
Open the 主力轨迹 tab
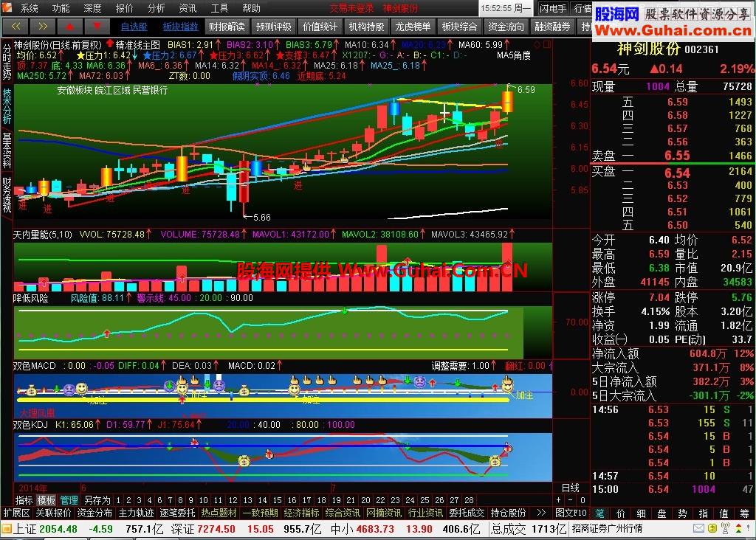click(x=136, y=513)
